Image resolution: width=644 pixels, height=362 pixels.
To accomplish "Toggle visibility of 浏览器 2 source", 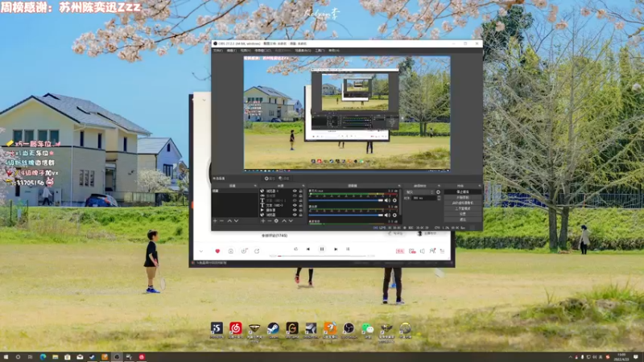I will 295,191.
